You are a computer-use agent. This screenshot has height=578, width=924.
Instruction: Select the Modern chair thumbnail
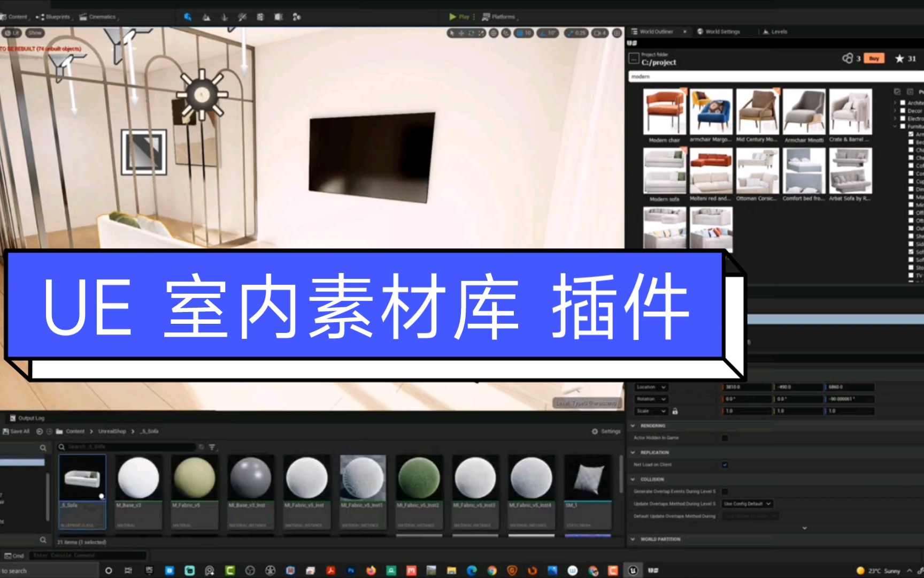tap(665, 111)
